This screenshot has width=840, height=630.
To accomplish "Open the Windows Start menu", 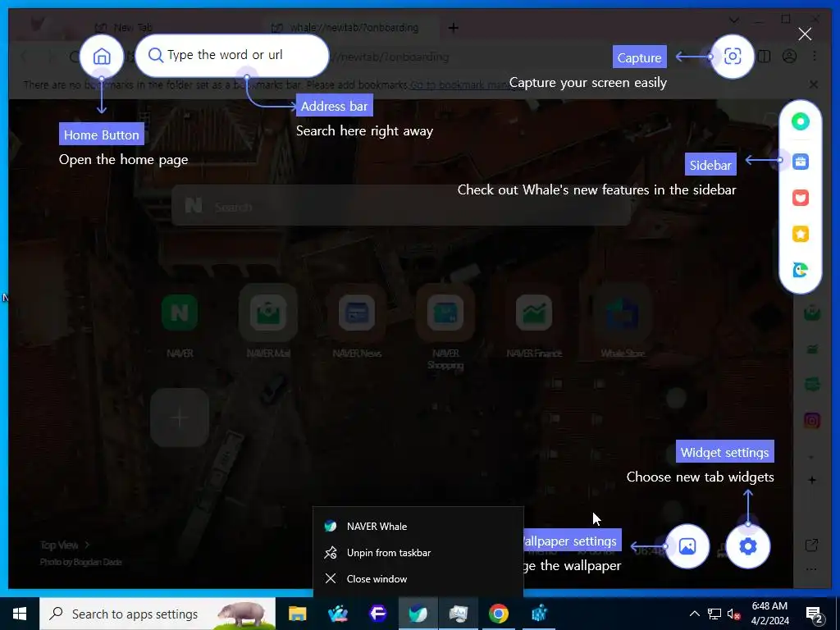I will coord(20,614).
